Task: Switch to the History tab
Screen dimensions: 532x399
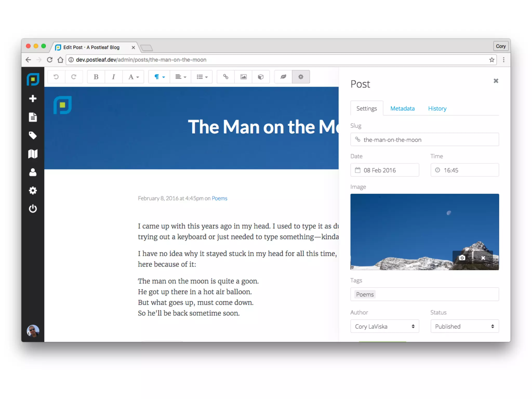Action: 437,108
